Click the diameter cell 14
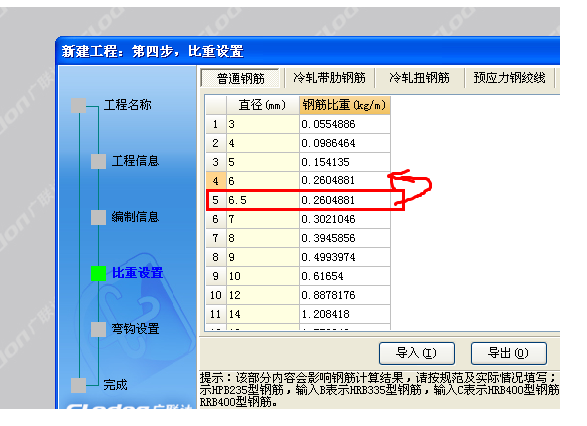The width and height of the screenshot is (587, 426). tap(263, 314)
